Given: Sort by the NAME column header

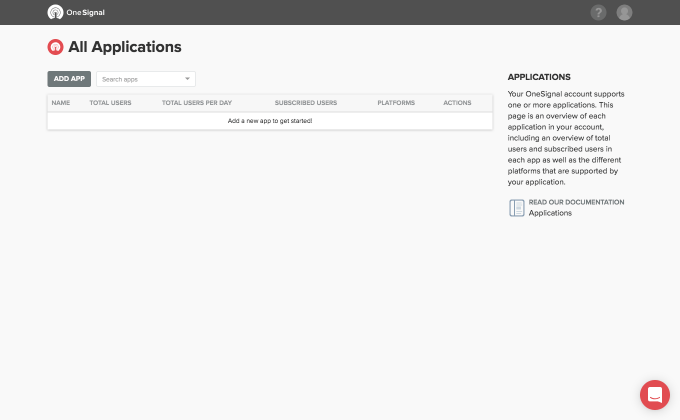Looking at the screenshot, I should tap(61, 103).
